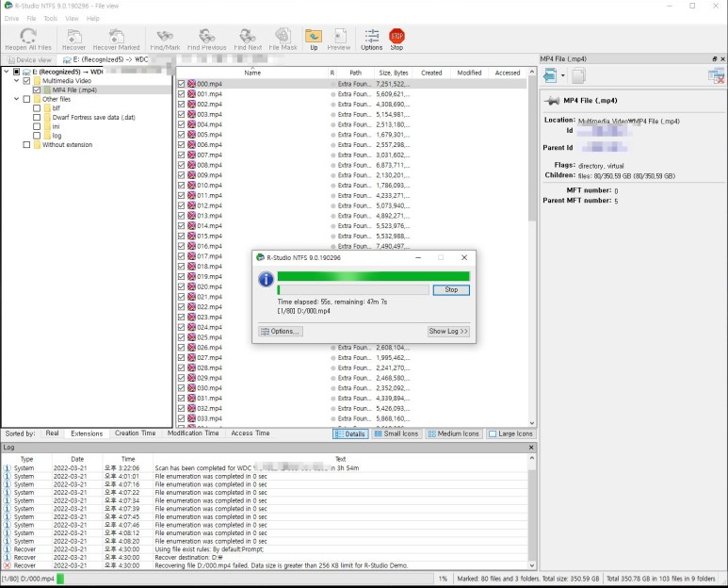Open the Help menu
This screenshot has width=728, height=588.
(x=93, y=19)
